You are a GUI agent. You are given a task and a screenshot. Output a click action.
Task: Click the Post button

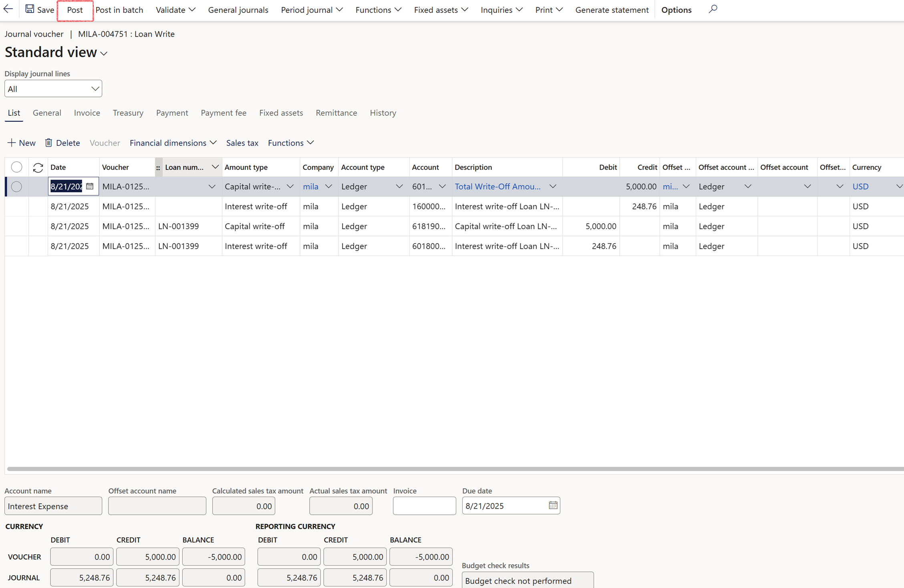75,10
